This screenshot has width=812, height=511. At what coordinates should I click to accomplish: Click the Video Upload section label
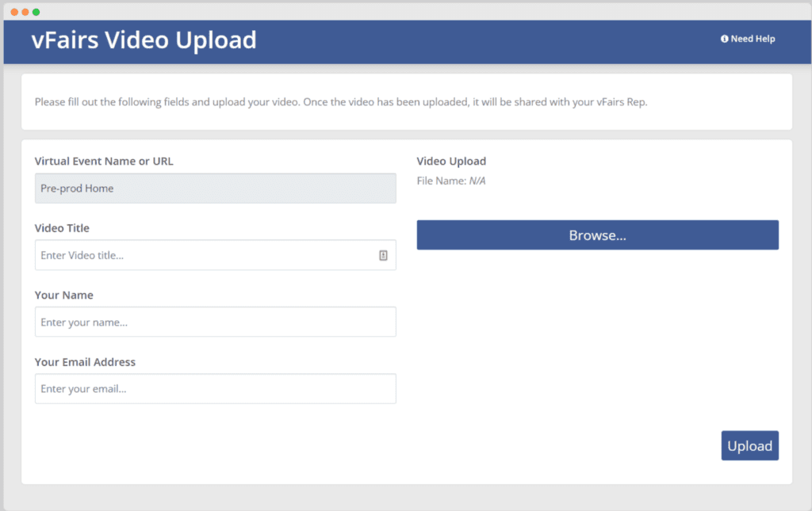pos(451,161)
